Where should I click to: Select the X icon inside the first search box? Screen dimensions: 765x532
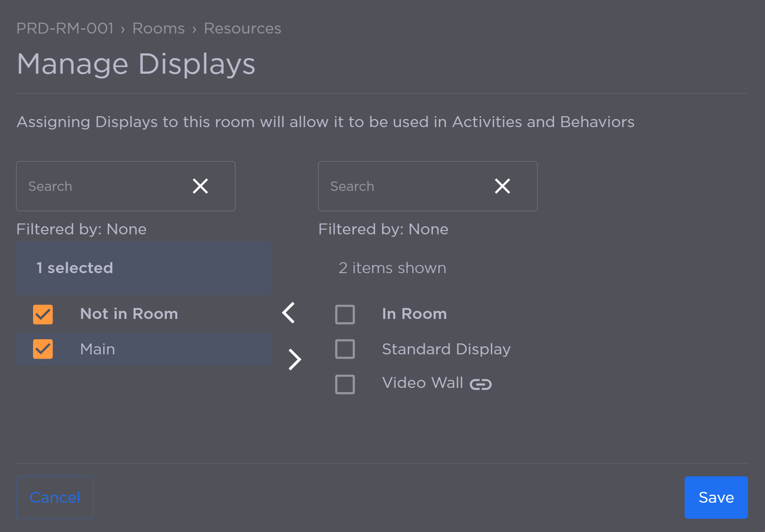click(x=200, y=186)
